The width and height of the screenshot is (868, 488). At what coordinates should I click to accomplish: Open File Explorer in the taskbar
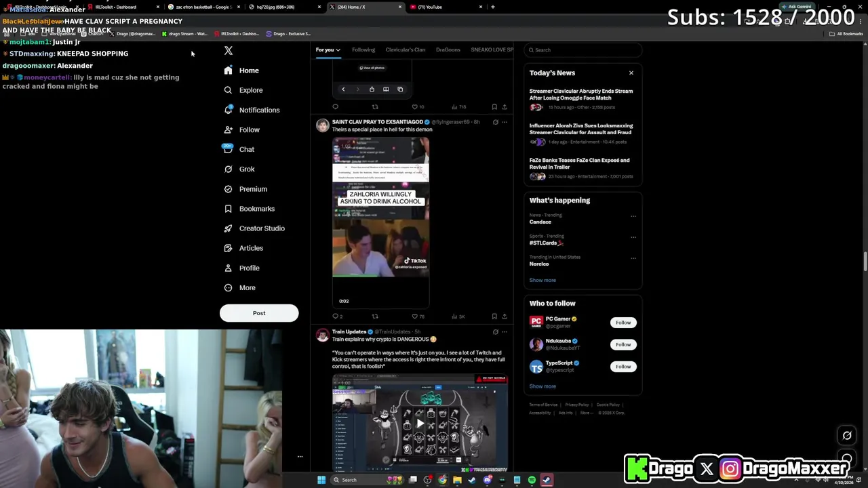(x=457, y=480)
